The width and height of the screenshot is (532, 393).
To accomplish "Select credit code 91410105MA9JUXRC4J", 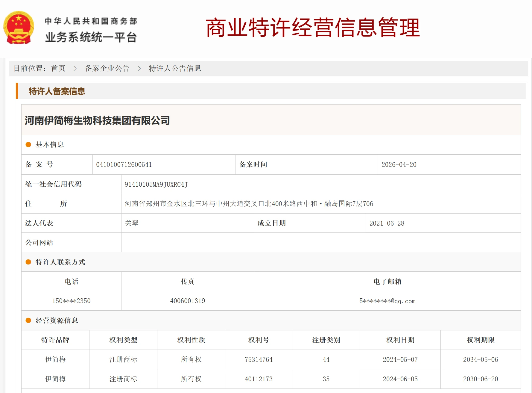I will point(156,185).
